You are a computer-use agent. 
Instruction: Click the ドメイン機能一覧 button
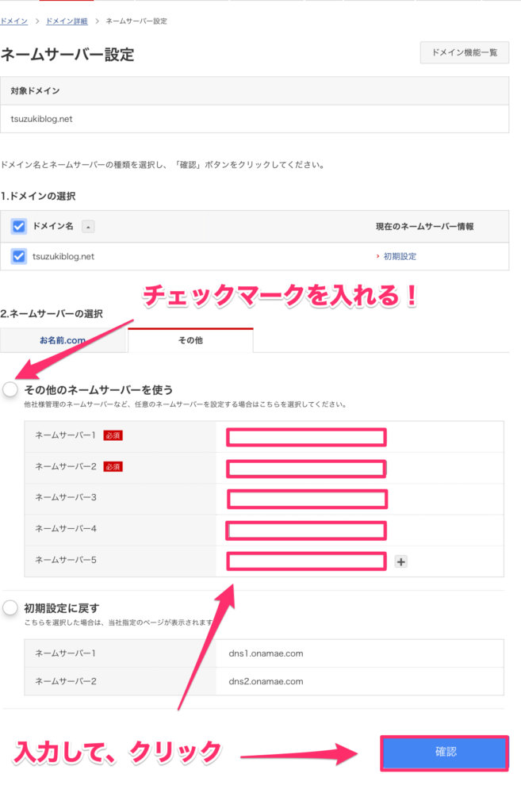click(465, 52)
